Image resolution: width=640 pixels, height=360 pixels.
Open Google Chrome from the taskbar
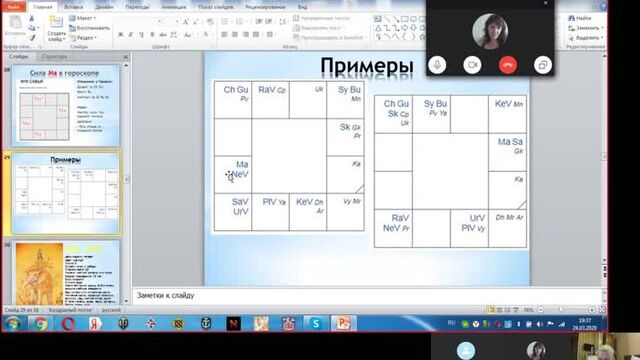tap(40, 324)
